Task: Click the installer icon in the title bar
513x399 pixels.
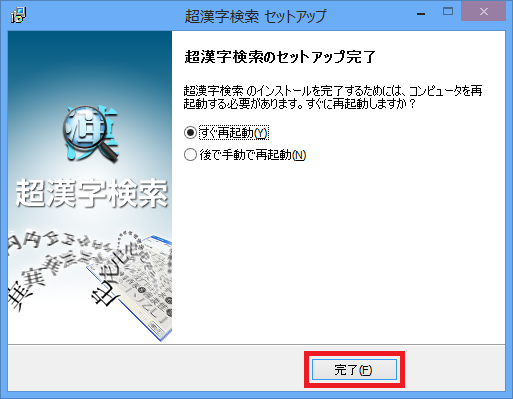Action: (x=18, y=15)
